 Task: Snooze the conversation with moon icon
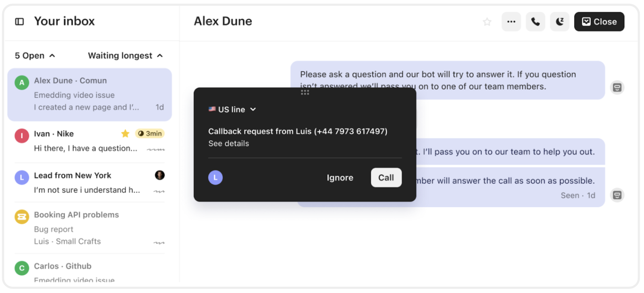pyautogui.click(x=560, y=22)
